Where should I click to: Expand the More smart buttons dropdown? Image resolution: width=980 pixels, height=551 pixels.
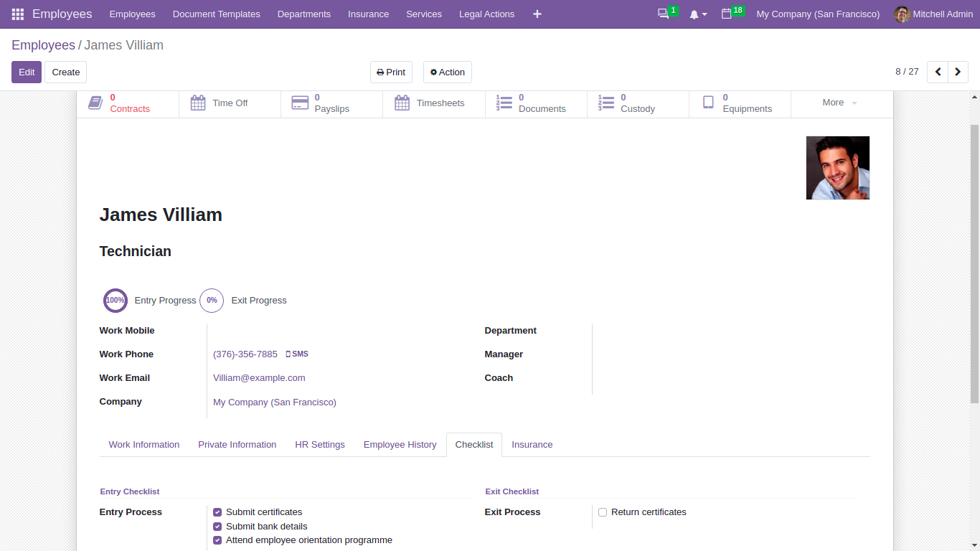tap(838, 103)
